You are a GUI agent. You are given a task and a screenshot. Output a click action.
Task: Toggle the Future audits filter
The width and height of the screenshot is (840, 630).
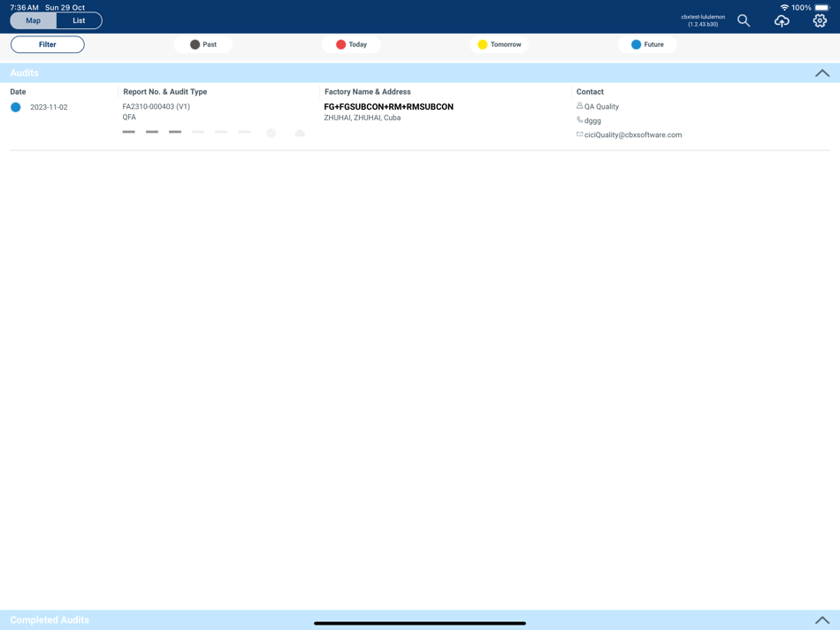[x=647, y=43]
